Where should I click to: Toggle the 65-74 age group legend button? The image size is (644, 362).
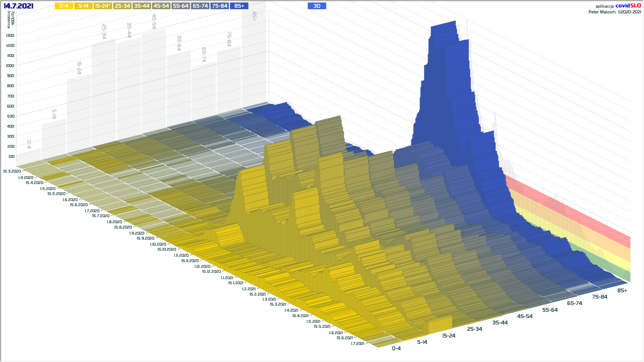200,6
